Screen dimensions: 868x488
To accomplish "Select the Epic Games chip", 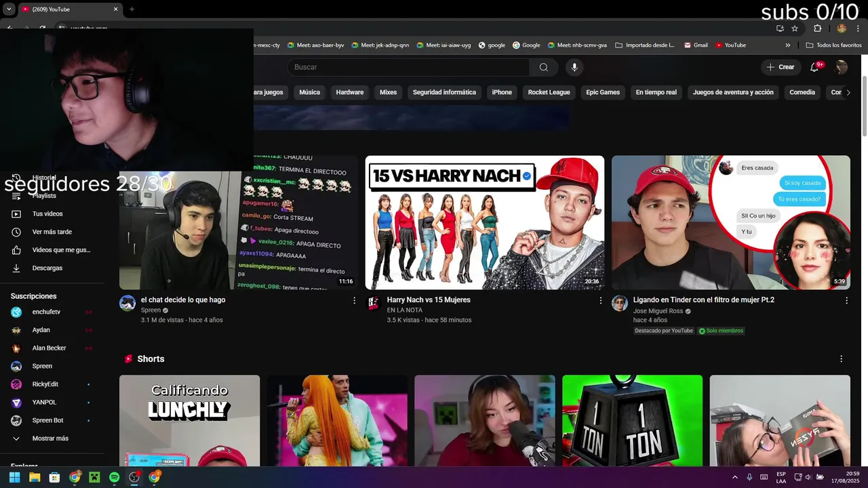I will pos(603,92).
